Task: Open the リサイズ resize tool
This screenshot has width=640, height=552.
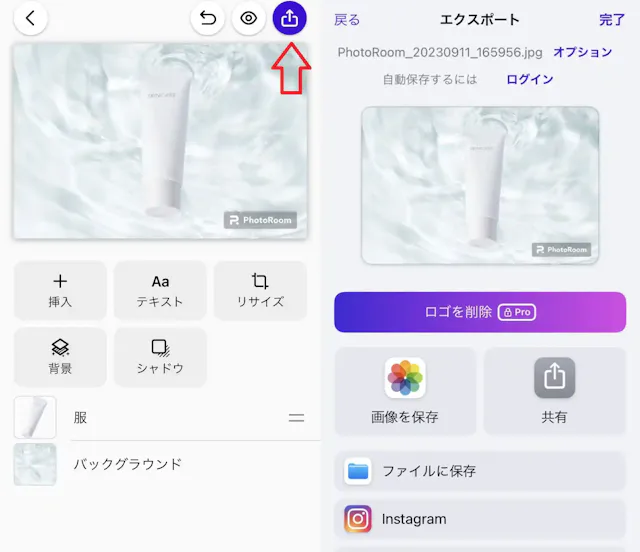Action: point(260,290)
